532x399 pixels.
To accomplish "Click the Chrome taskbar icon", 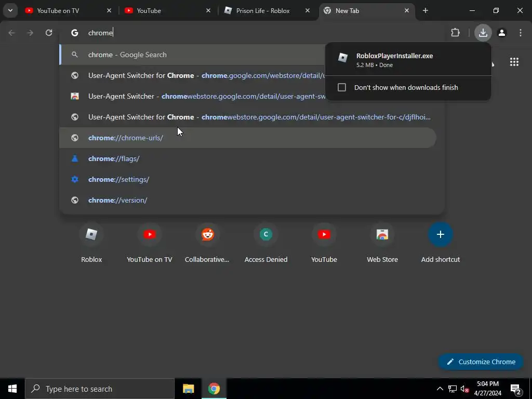I will pos(214,389).
